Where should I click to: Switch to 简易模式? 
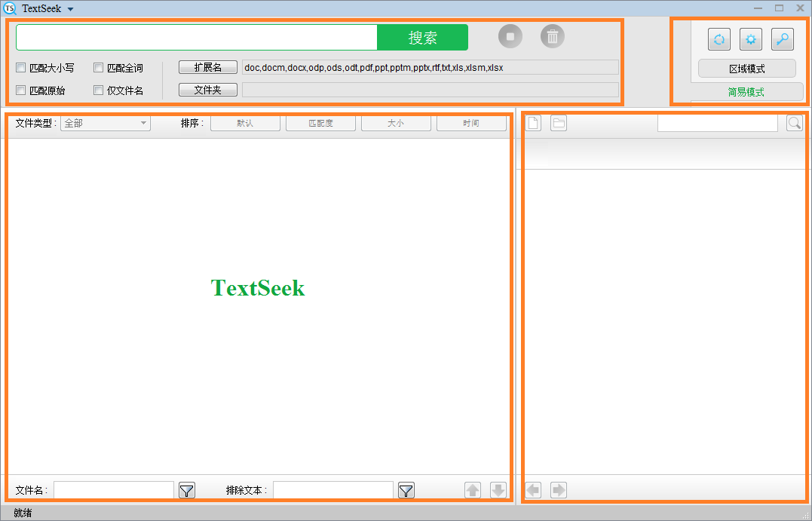746,92
